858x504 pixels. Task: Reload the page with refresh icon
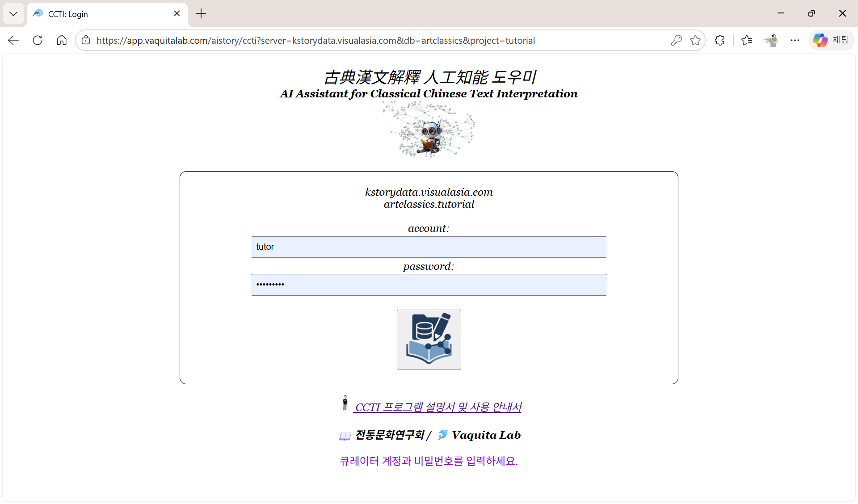click(38, 40)
